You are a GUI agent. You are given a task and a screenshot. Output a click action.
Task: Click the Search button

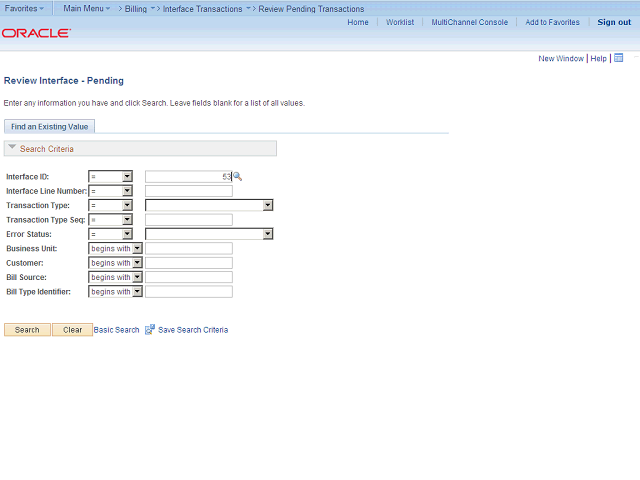(x=27, y=330)
